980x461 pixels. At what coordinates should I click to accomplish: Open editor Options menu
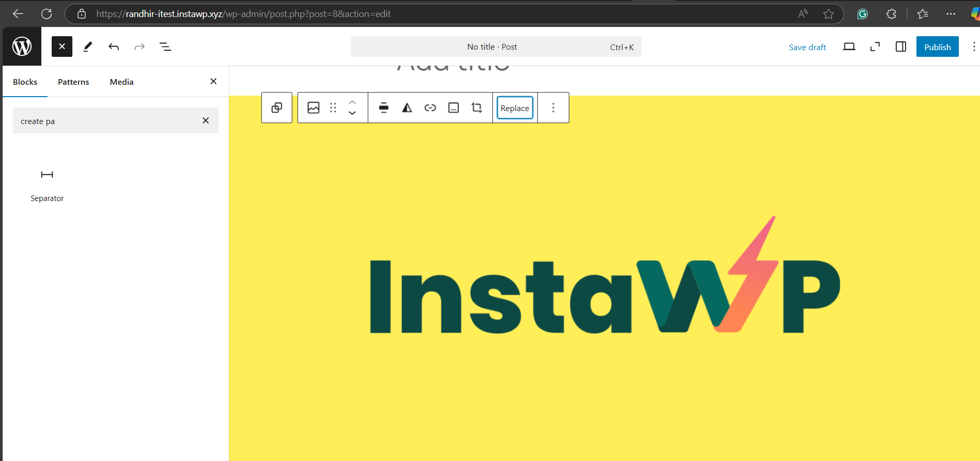[974, 47]
